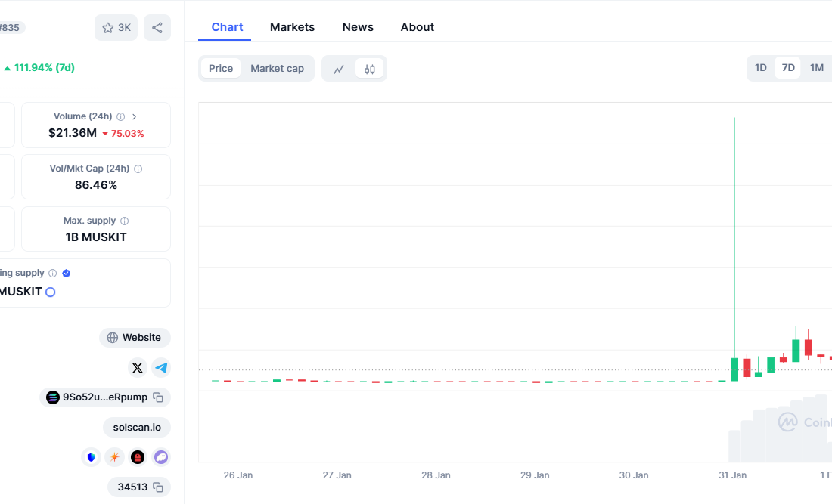
Task: Go to the News tab
Action: pyautogui.click(x=358, y=27)
